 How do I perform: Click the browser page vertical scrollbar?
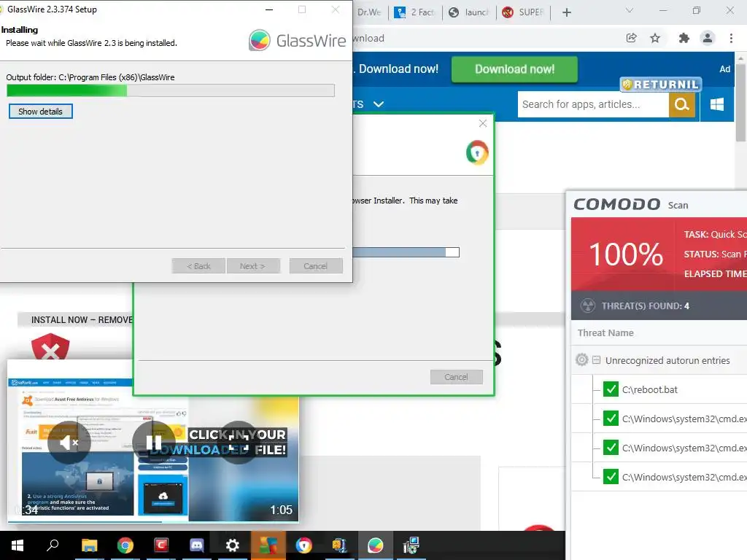(740, 102)
